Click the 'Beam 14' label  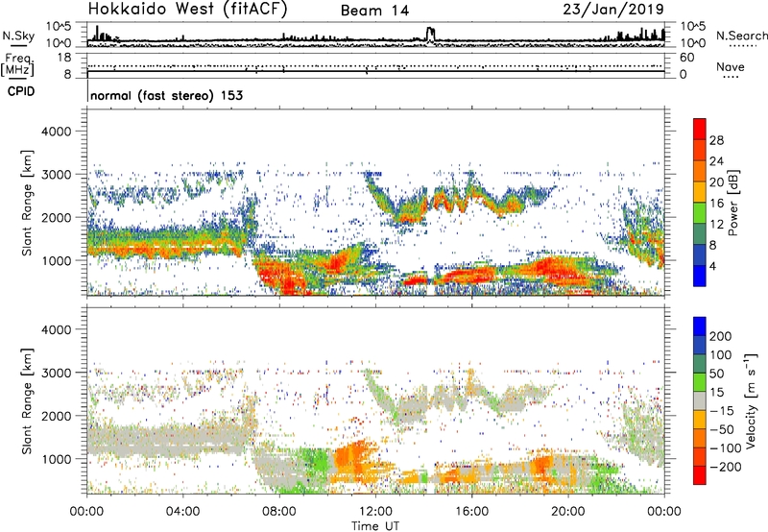point(374,11)
